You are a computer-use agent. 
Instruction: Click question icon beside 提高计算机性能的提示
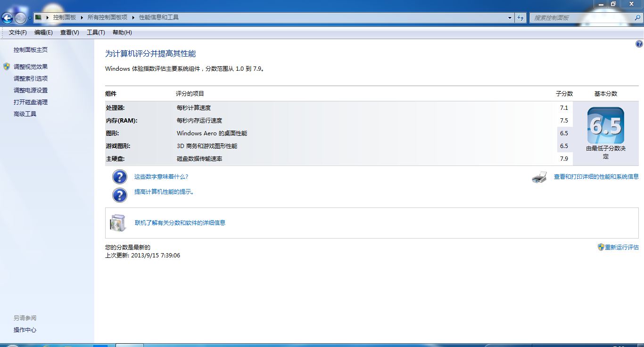coord(120,195)
